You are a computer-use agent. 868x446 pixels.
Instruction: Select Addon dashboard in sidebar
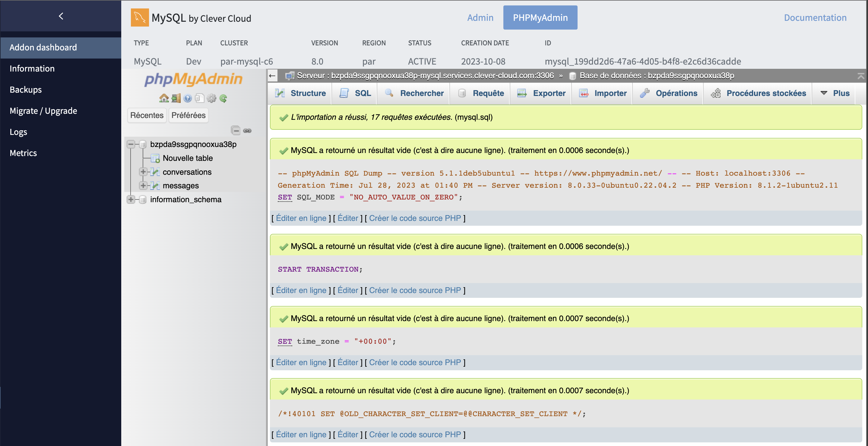point(61,48)
